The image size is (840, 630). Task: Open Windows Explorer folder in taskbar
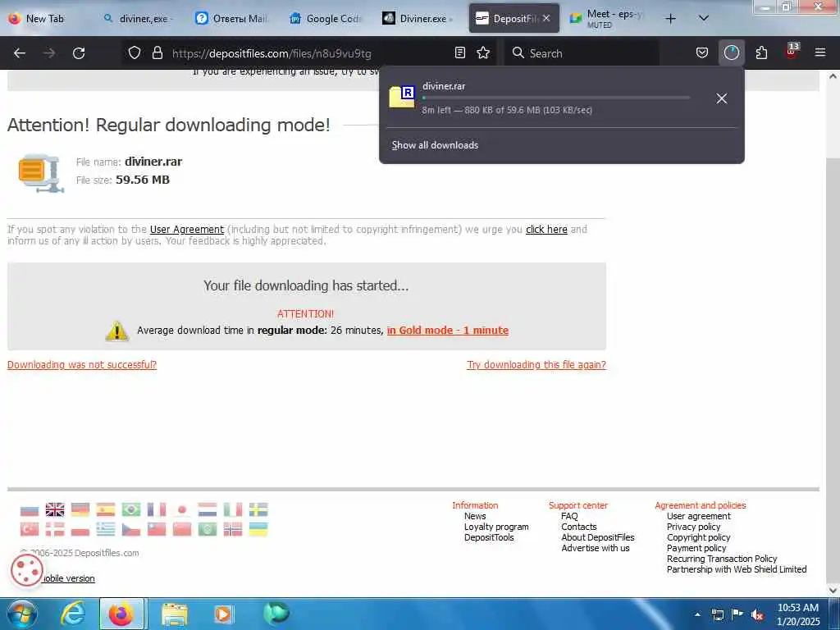pyautogui.click(x=175, y=614)
